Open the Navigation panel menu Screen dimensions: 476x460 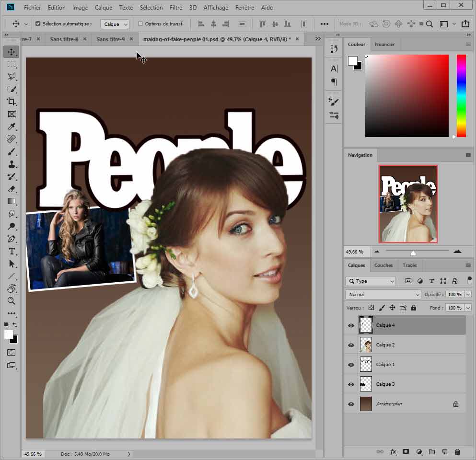coord(468,155)
